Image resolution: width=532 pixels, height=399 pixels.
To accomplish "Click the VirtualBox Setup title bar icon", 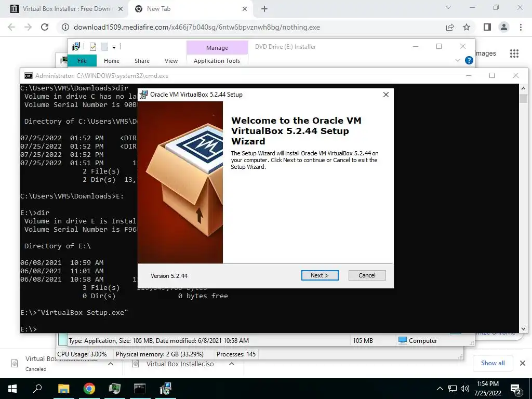I will 144,95.
